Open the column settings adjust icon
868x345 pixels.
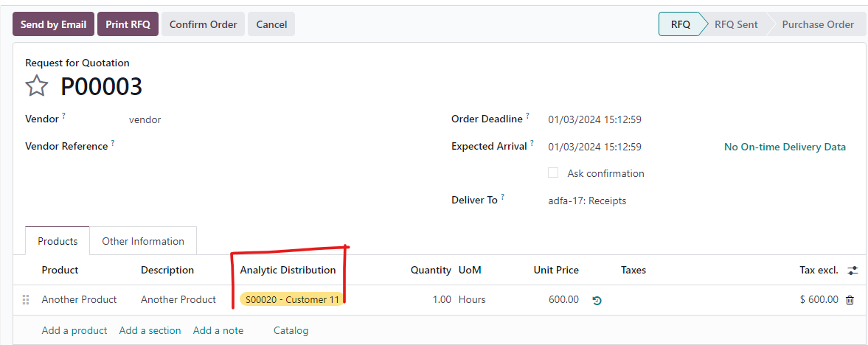point(853,271)
